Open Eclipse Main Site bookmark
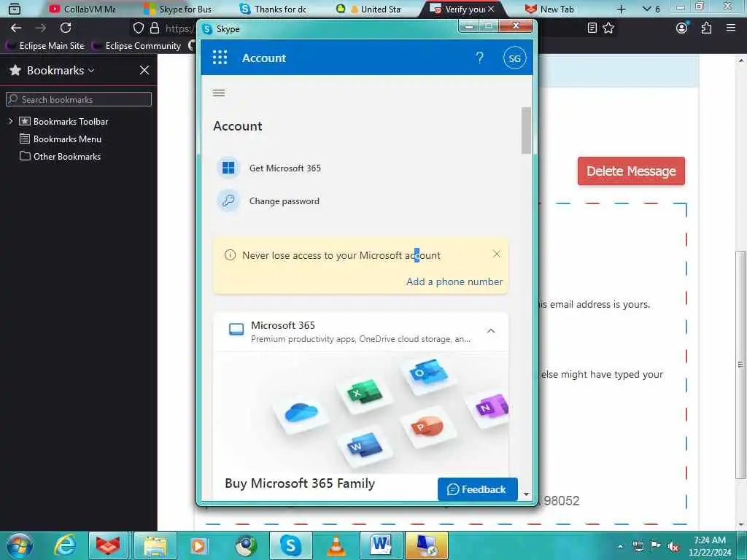The width and height of the screenshot is (747, 560). pyautogui.click(x=46, y=46)
